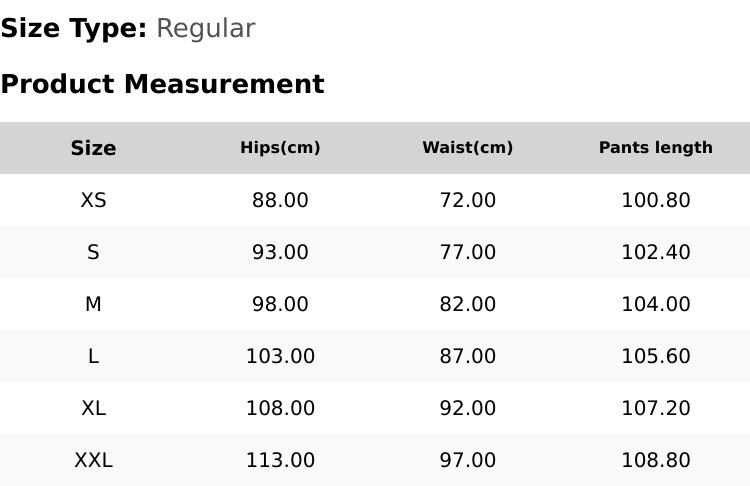Click the Size column header

coord(93,148)
